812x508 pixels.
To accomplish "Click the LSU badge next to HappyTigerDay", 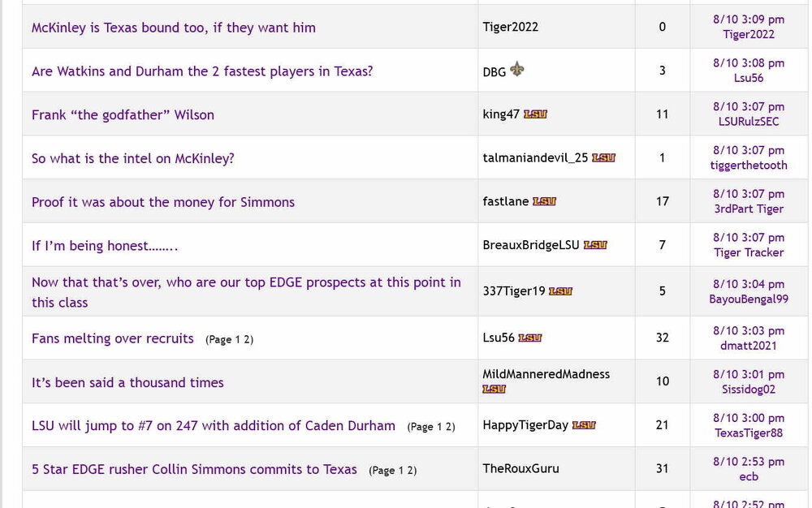I will [584, 425].
